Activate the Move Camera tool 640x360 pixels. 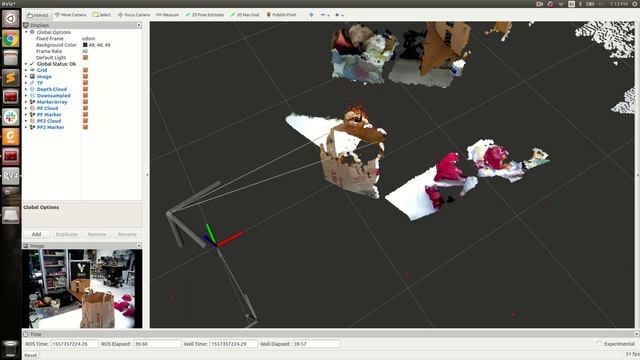[70, 15]
